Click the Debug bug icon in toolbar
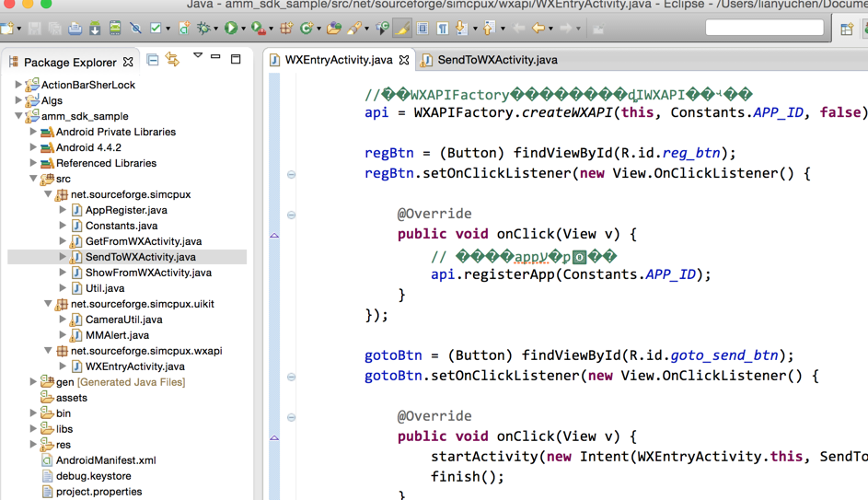868x500 pixels. tap(204, 29)
